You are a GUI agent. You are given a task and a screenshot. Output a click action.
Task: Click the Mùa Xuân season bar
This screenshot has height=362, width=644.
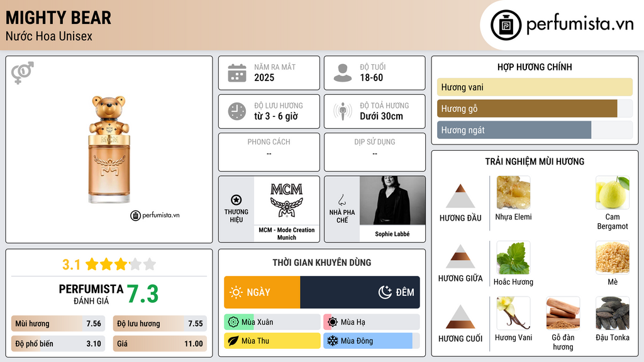pos(272,322)
